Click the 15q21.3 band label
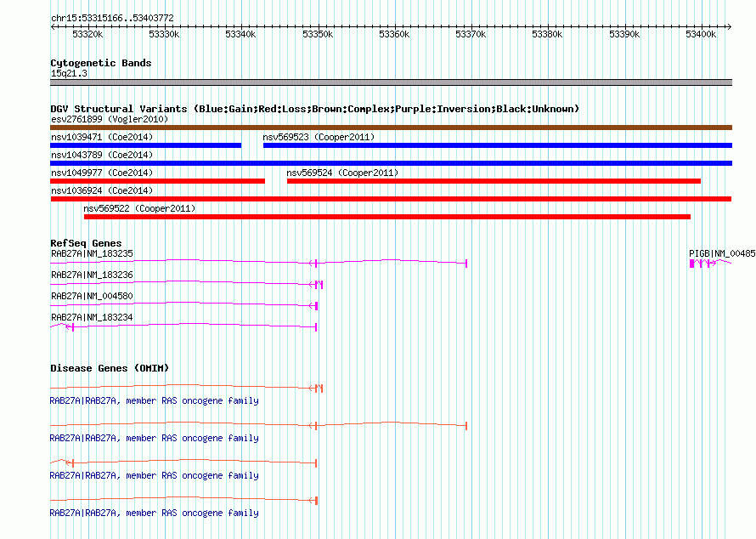This screenshot has height=539, width=756. point(69,73)
